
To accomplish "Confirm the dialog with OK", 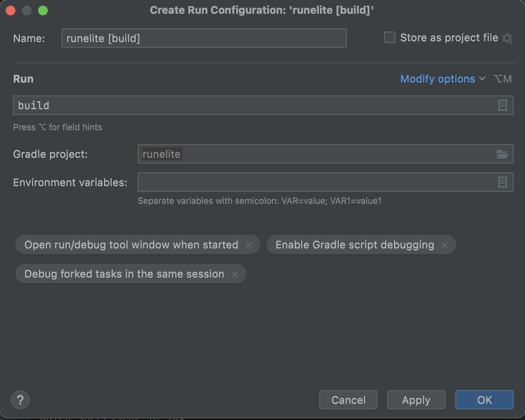I will (x=484, y=400).
